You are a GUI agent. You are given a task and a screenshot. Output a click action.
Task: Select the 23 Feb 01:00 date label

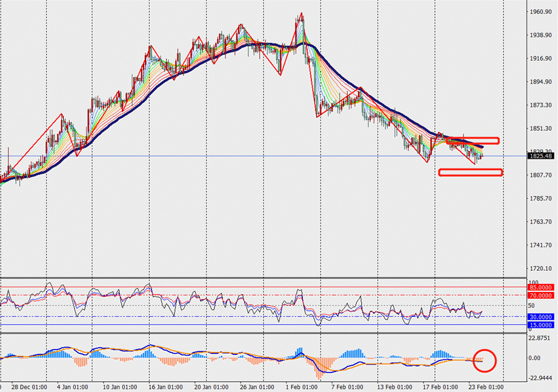[x=486, y=386]
